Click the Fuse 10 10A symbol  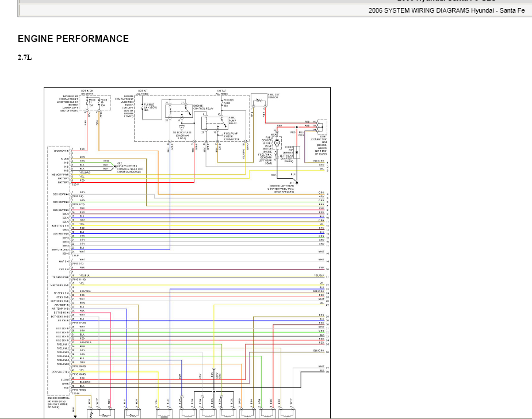[99, 102]
